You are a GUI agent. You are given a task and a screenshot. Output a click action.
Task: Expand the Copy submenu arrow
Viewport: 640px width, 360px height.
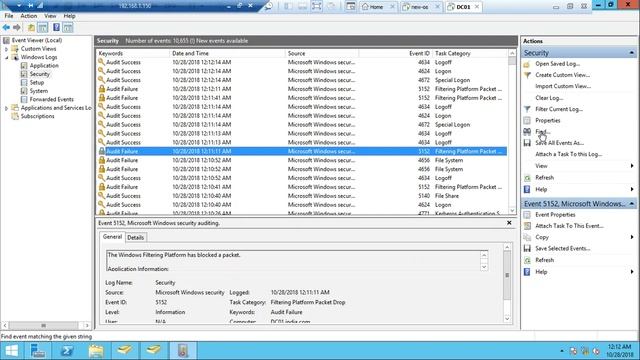(x=632, y=237)
